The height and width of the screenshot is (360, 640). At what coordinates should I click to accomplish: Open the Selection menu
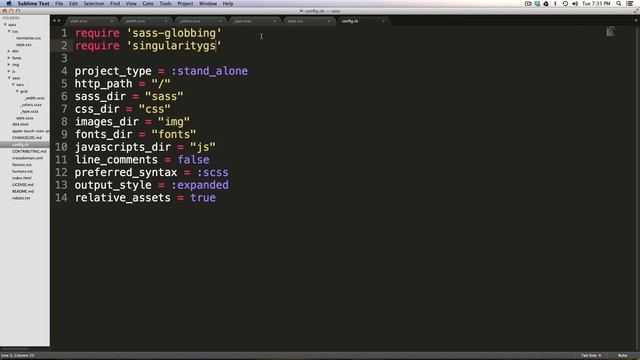click(94, 4)
